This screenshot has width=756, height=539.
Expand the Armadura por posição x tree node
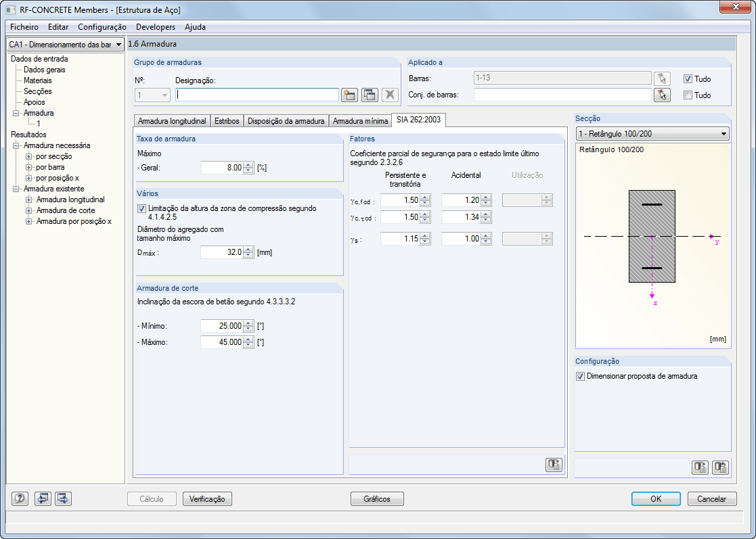tap(29, 222)
